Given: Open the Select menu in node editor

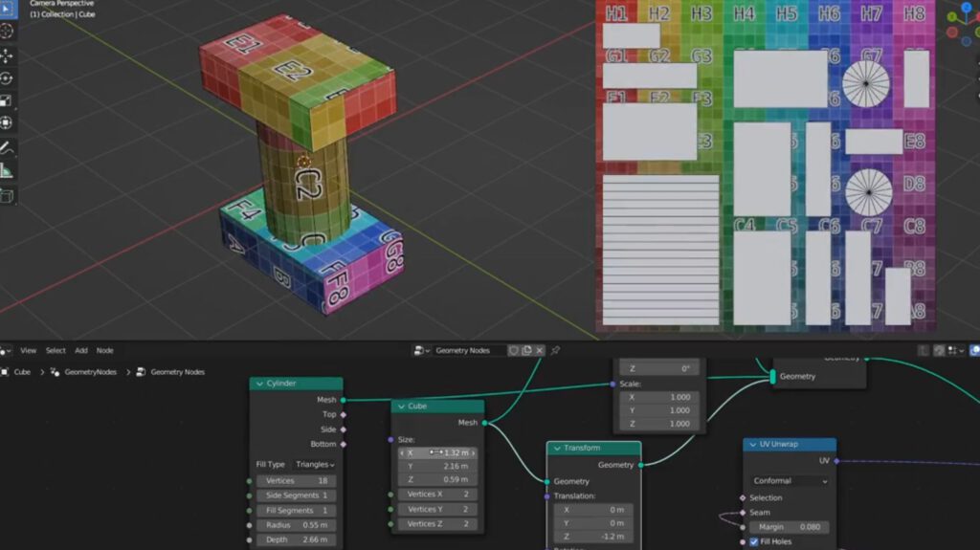Looking at the screenshot, I should click(x=56, y=351).
